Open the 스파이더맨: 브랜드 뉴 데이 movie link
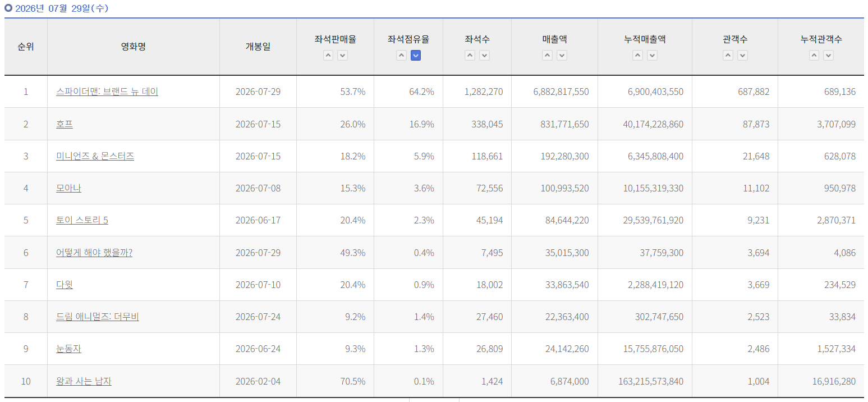Screen dimensions: 868x402 coord(107,92)
